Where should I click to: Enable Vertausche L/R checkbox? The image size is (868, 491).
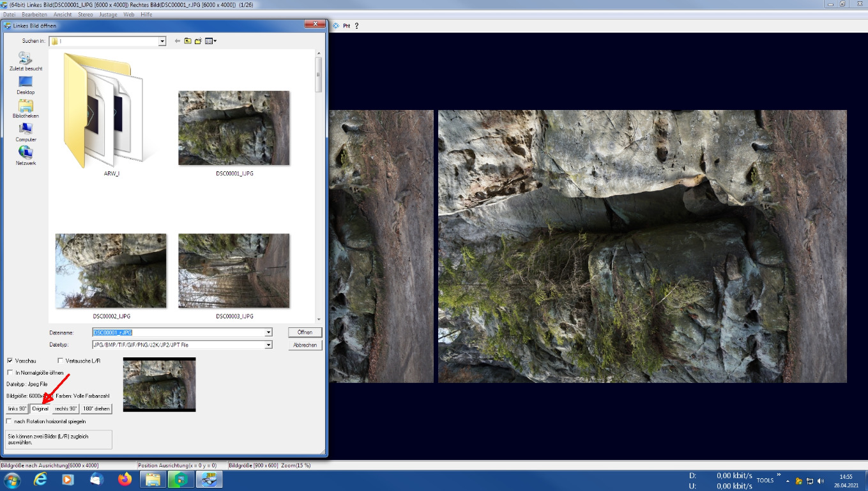pos(61,361)
